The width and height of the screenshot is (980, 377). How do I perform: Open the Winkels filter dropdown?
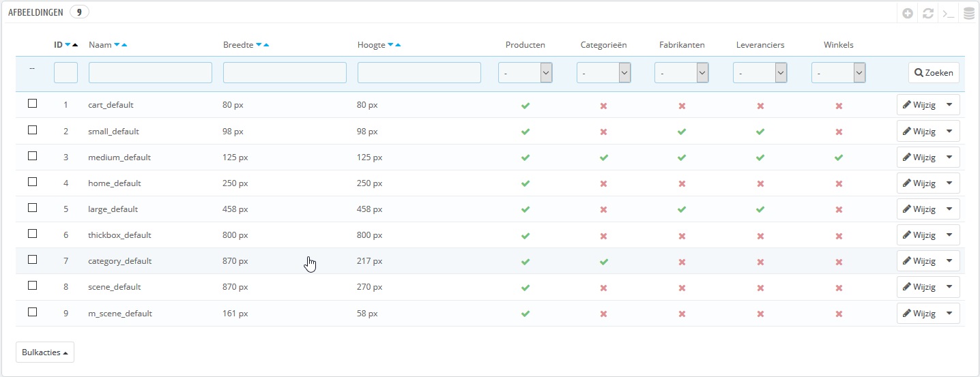coord(838,73)
